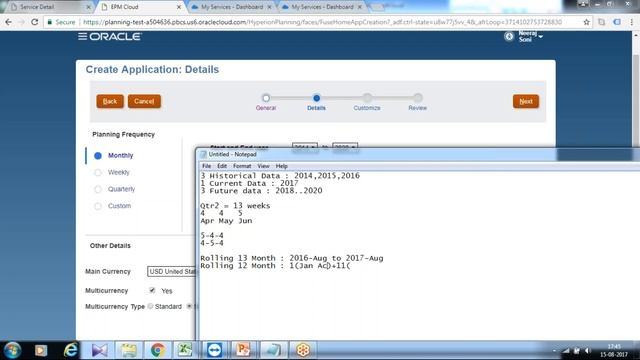Open the Neeraj Soni user dropdown

coord(531,36)
